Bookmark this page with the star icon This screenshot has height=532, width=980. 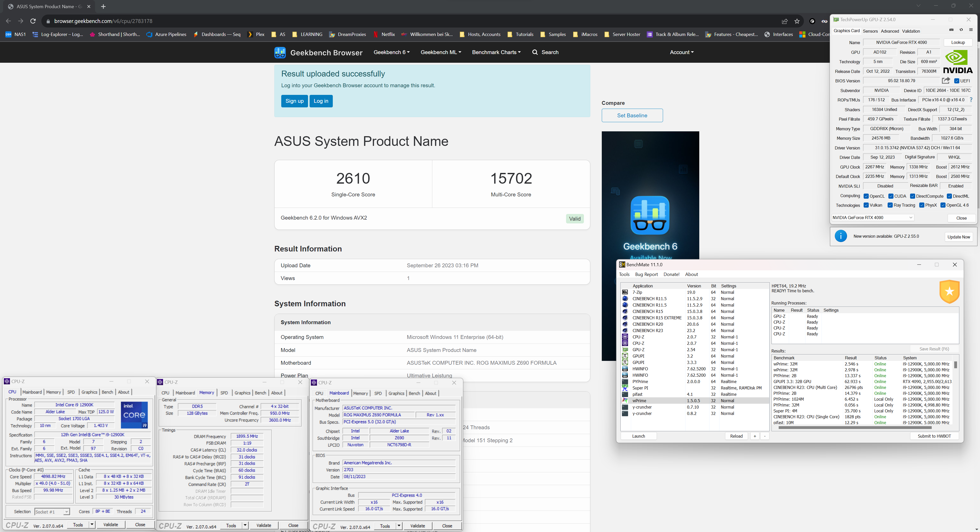tap(797, 21)
